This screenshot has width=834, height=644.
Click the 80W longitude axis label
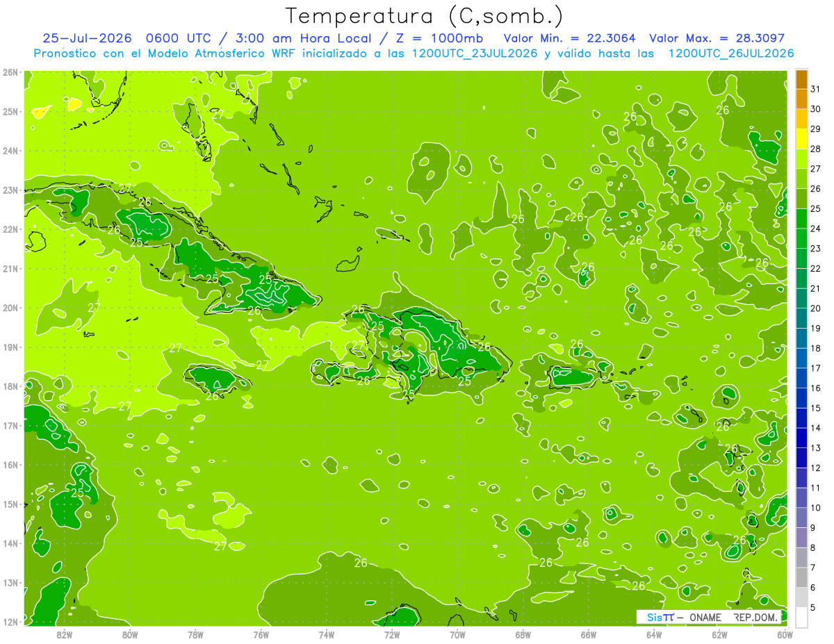tap(130, 634)
